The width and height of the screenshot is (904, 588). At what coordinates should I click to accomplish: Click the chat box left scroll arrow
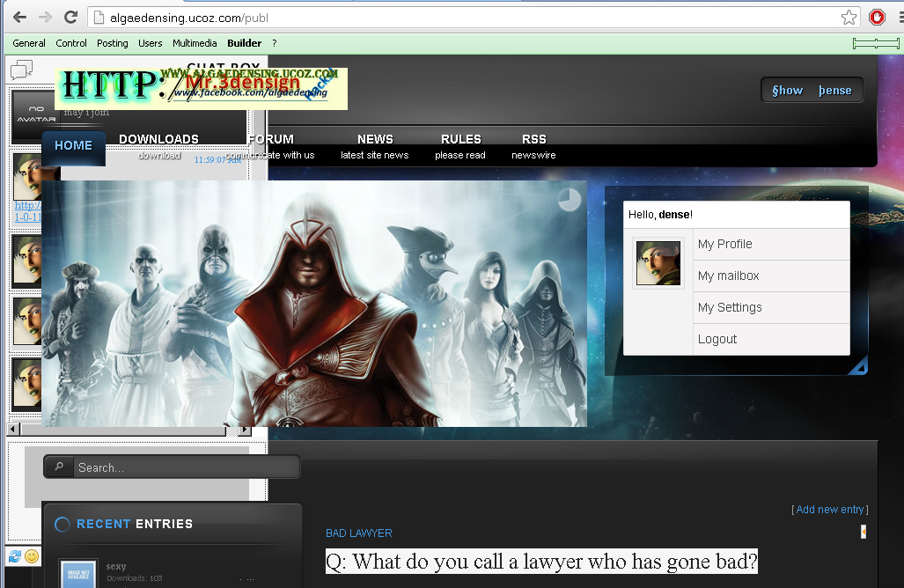coord(13,430)
